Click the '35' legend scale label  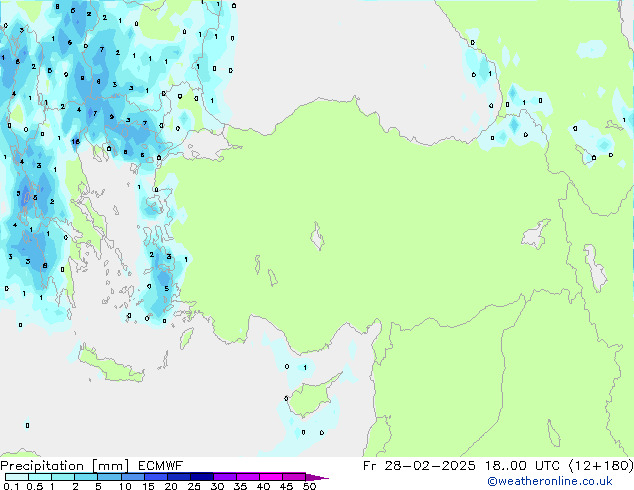pyautogui.click(x=240, y=486)
